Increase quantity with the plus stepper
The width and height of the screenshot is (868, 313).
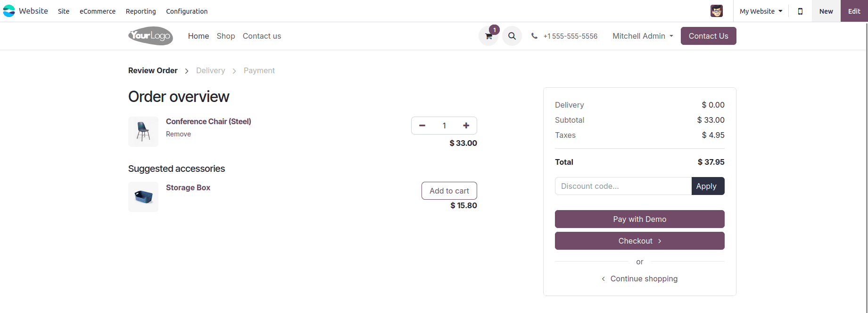coord(466,126)
